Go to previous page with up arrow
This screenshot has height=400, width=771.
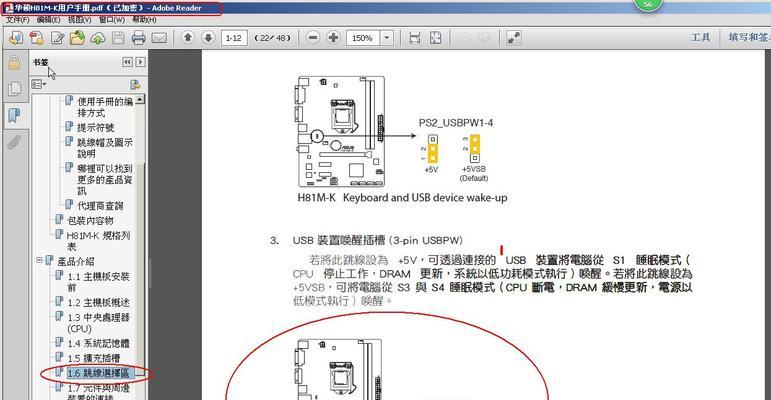(187, 38)
